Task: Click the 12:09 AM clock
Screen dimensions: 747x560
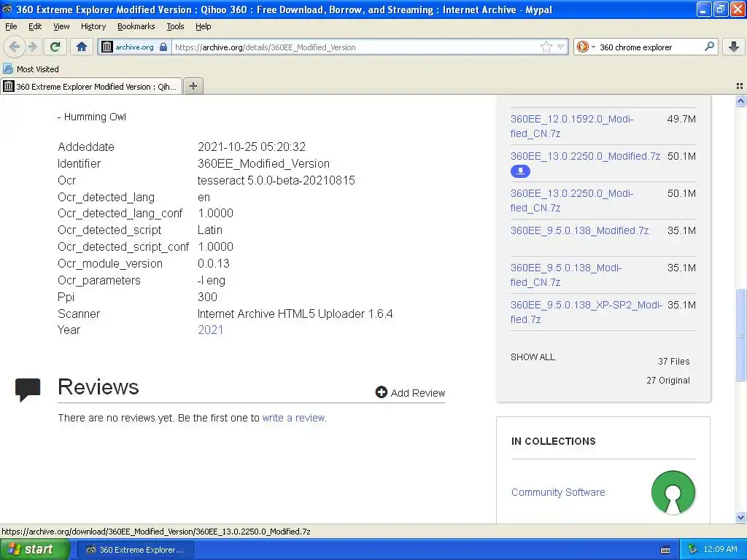Action: [x=720, y=550]
